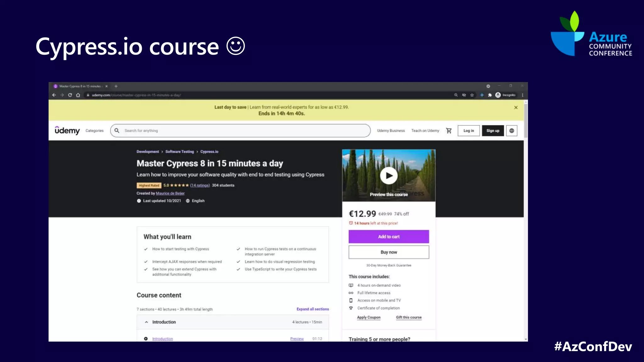Play the course preview video

click(389, 176)
